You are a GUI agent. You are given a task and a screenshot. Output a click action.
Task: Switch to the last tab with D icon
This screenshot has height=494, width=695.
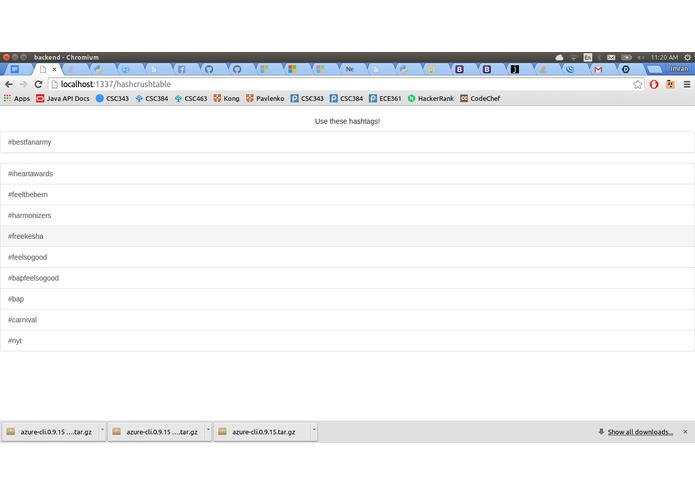coord(626,70)
